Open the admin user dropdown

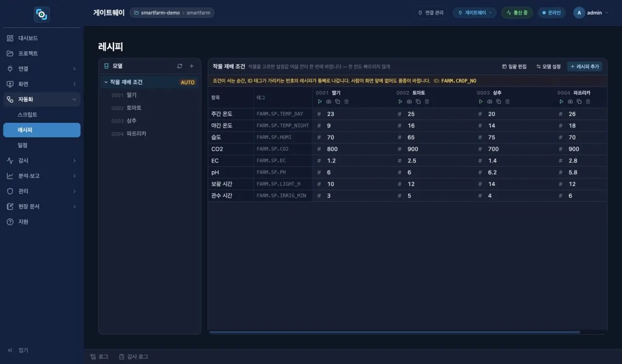coord(591,13)
